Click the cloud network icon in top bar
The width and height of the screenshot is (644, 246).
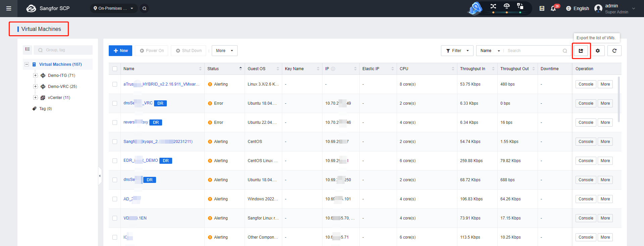(x=507, y=6)
